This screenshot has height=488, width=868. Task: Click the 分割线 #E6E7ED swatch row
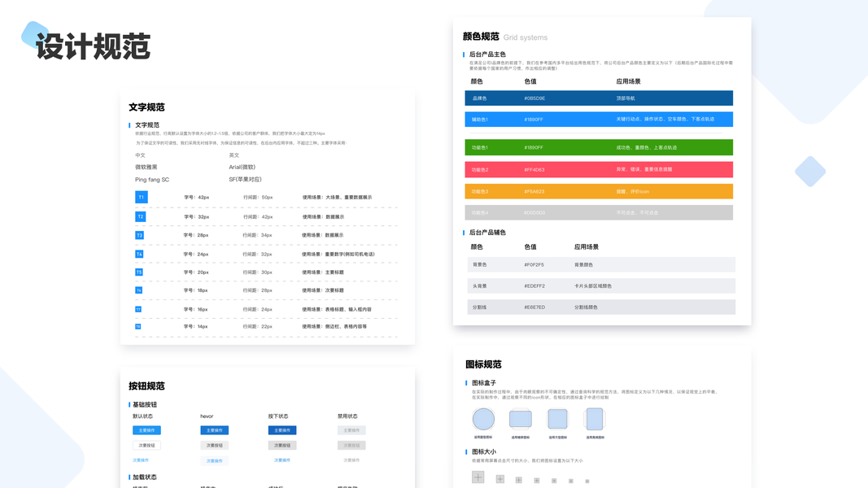601,307
